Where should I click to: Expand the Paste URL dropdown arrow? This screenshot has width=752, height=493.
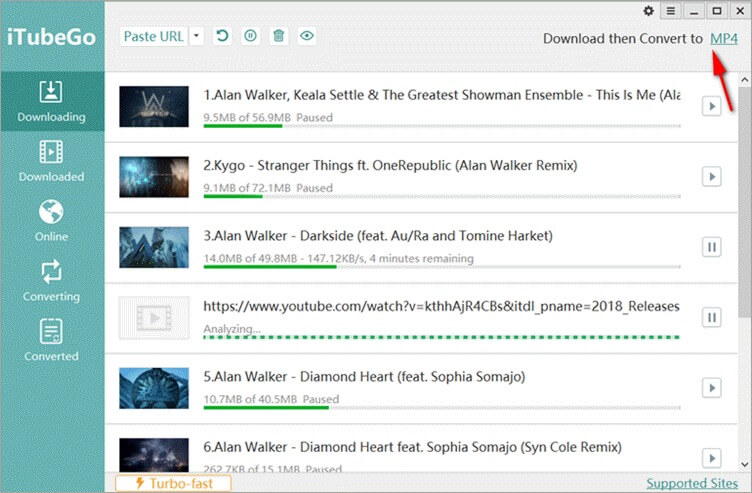[x=197, y=36]
